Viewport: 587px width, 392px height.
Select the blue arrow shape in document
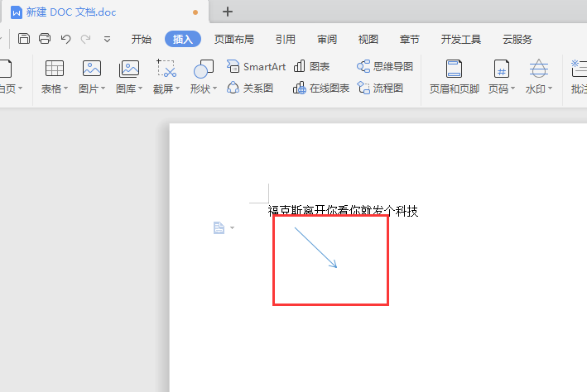[316, 247]
